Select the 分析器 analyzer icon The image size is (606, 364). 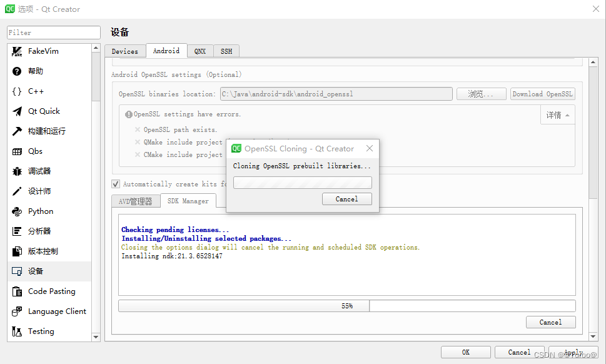pyautogui.click(x=17, y=231)
